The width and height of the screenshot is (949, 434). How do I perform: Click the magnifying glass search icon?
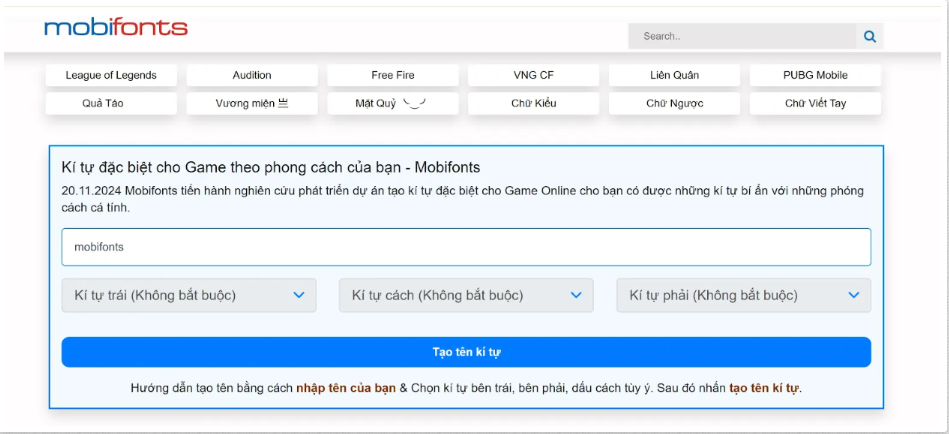(869, 37)
